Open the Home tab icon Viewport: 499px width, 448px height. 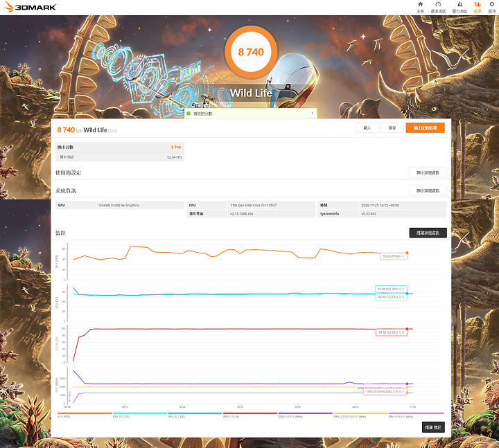coord(421,7)
